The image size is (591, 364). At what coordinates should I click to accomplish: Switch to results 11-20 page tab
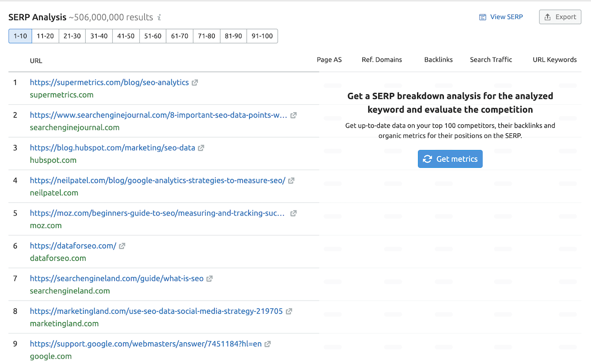pyautogui.click(x=45, y=36)
